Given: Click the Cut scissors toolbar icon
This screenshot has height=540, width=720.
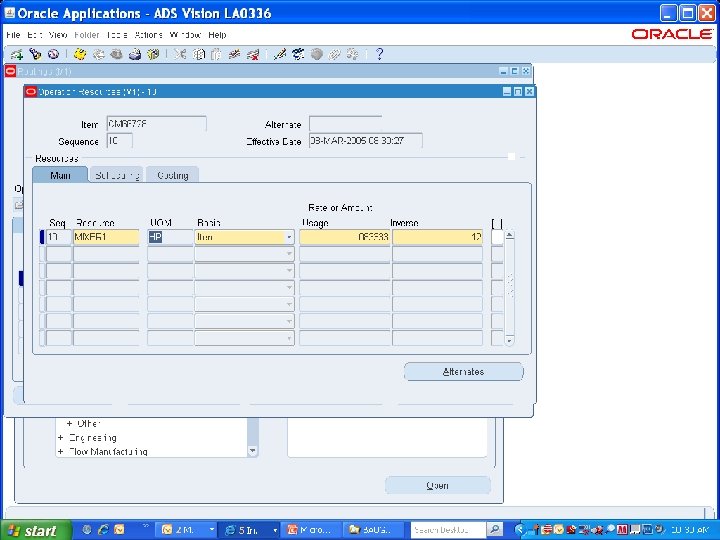Looking at the screenshot, I should pyautogui.click(x=180, y=55).
